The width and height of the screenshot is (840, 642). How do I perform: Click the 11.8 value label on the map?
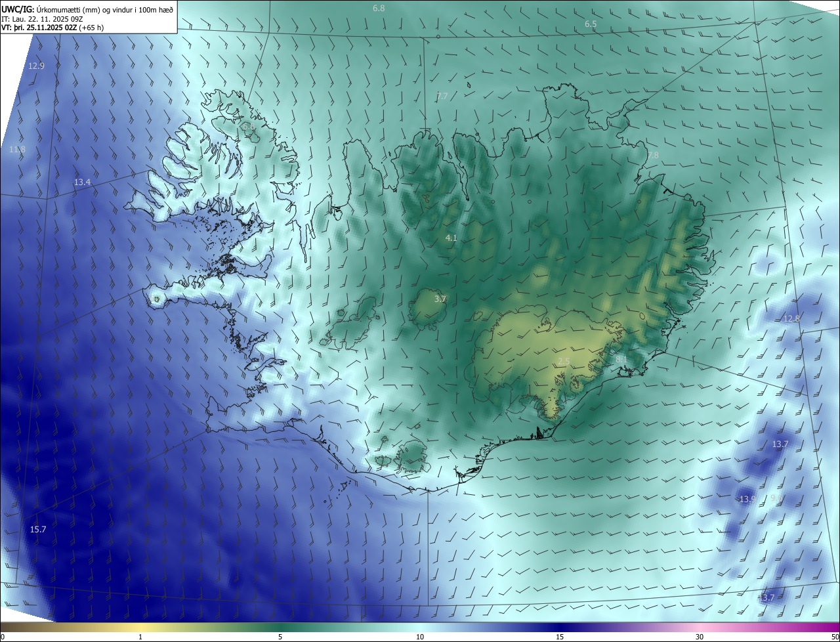[18, 150]
